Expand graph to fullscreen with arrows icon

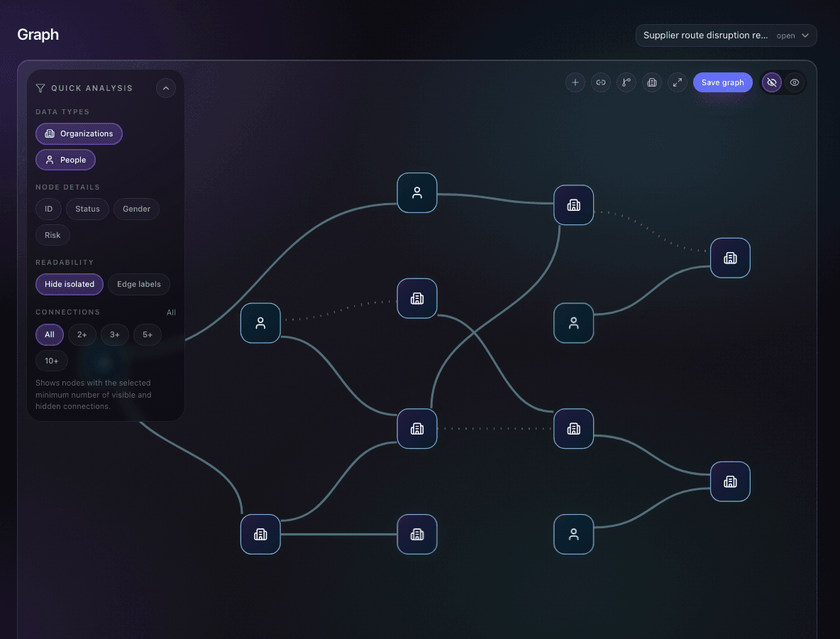pyautogui.click(x=677, y=82)
